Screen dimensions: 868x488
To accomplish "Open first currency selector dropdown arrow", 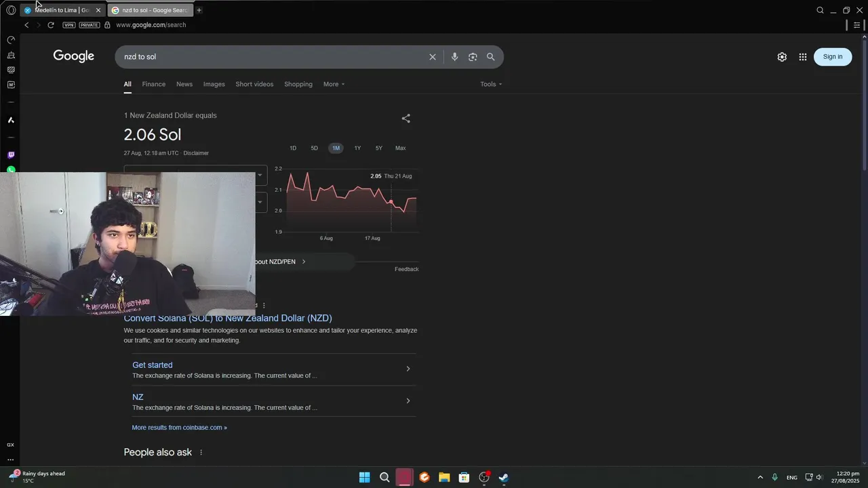I will click(x=259, y=175).
